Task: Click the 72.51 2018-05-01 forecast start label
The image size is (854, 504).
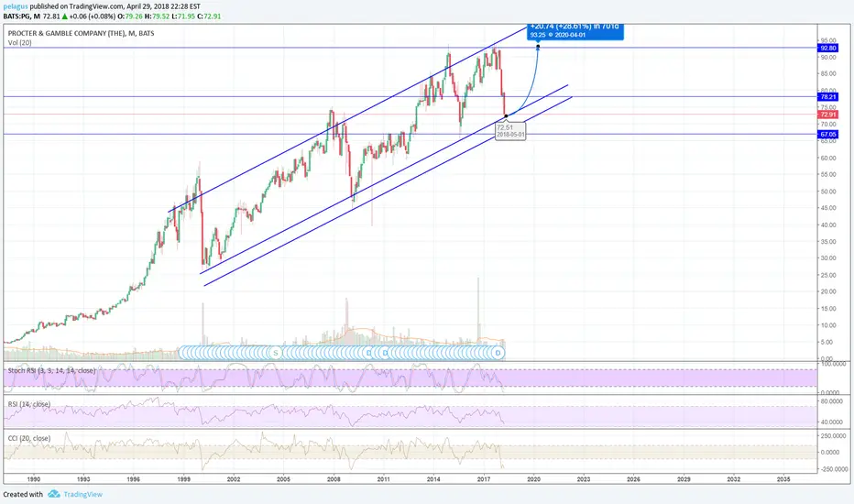Action: point(510,131)
